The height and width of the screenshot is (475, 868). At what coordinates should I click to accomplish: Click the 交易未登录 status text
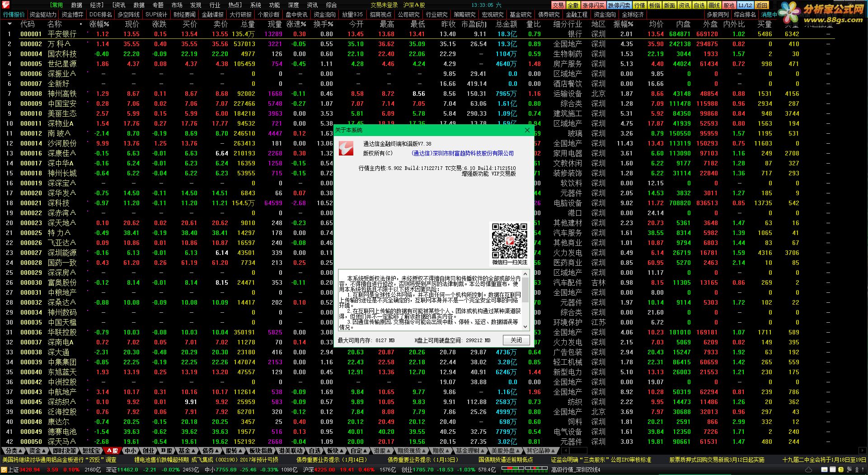384,5
